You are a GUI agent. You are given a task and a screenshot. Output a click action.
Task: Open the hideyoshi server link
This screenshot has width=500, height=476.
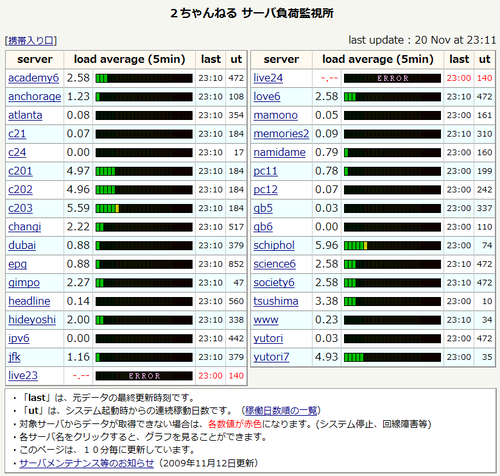[32, 320]
